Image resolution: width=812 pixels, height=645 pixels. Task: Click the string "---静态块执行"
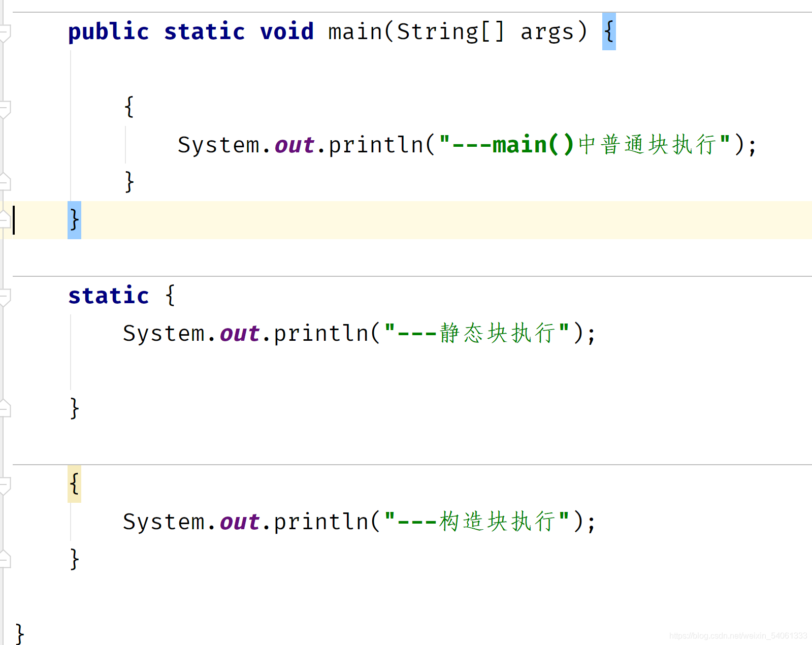pyautogui.click(x=477, y=333)
